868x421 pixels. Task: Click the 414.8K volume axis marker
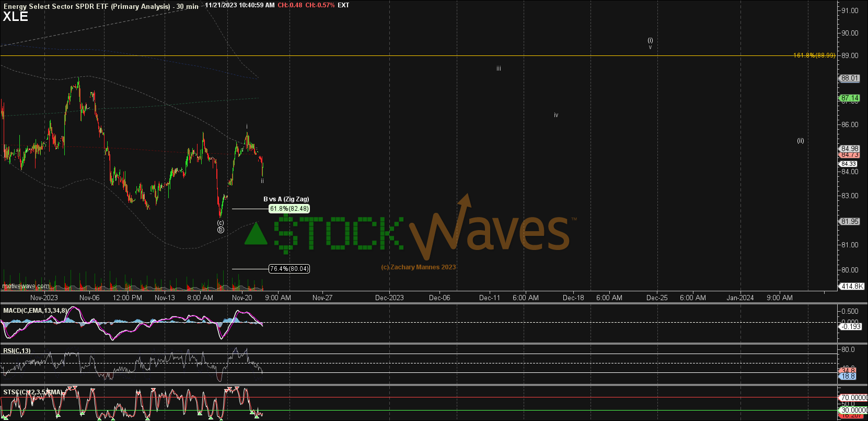(852, 286)
